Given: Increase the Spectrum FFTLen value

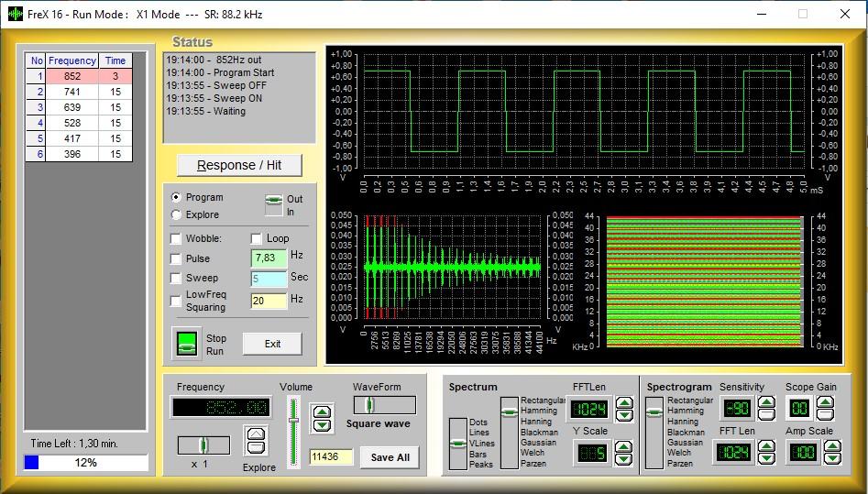Looking at the screenshot, I should click(x=623, y=403).
